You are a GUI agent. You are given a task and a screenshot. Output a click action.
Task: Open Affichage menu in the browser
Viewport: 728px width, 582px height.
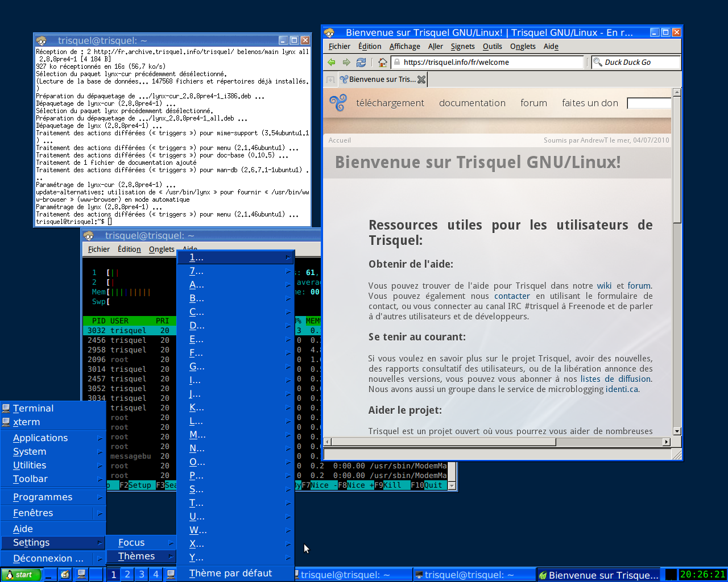[x=405, y=47]
